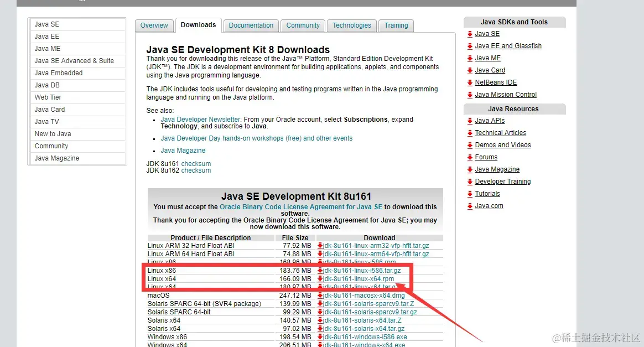Click download icon for jdk-8u161-windows-i586.exe
Screen dimensions: 644x347
click(320, 337)
